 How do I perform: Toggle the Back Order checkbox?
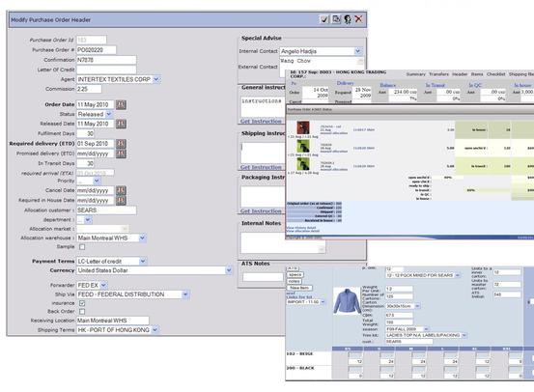click(82, 312)
